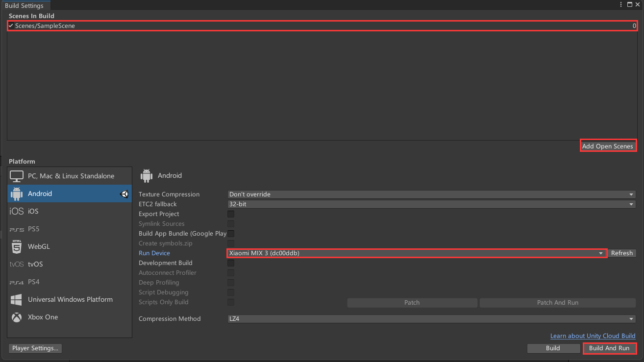Select the Universal Windows Platform row
644x362 pixels.
(70, 299)
